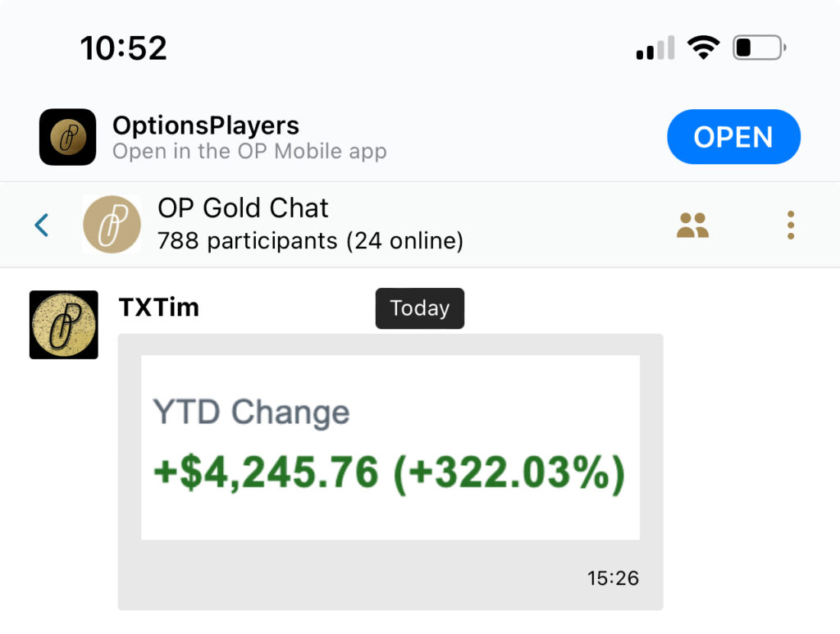Screen dimensions: 840x634
Task: Go back using the left chevron
Action: pos(42,225)
